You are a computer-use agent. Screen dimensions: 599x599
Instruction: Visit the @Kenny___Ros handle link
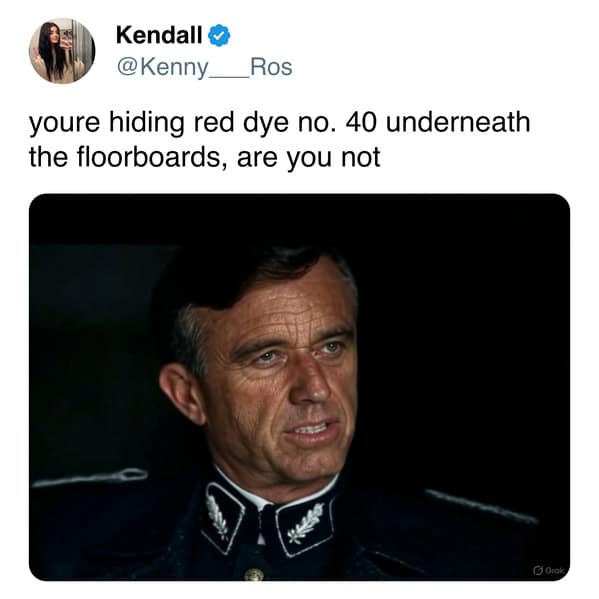point(204,67)
